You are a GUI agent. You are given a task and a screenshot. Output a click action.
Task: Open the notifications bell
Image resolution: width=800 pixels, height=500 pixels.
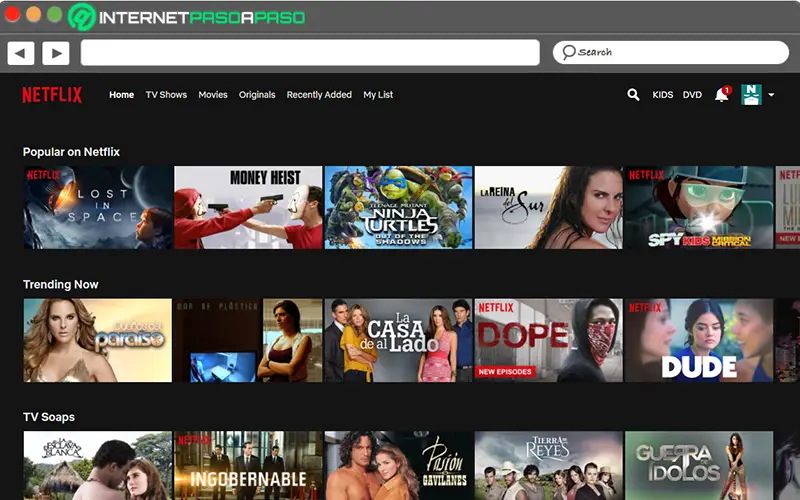tap(722, 94)
